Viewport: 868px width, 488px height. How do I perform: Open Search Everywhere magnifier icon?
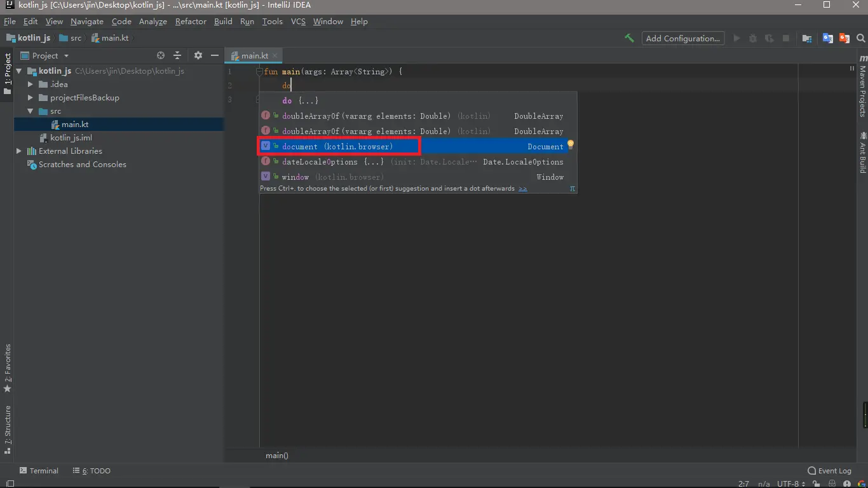tap(861, 38)
